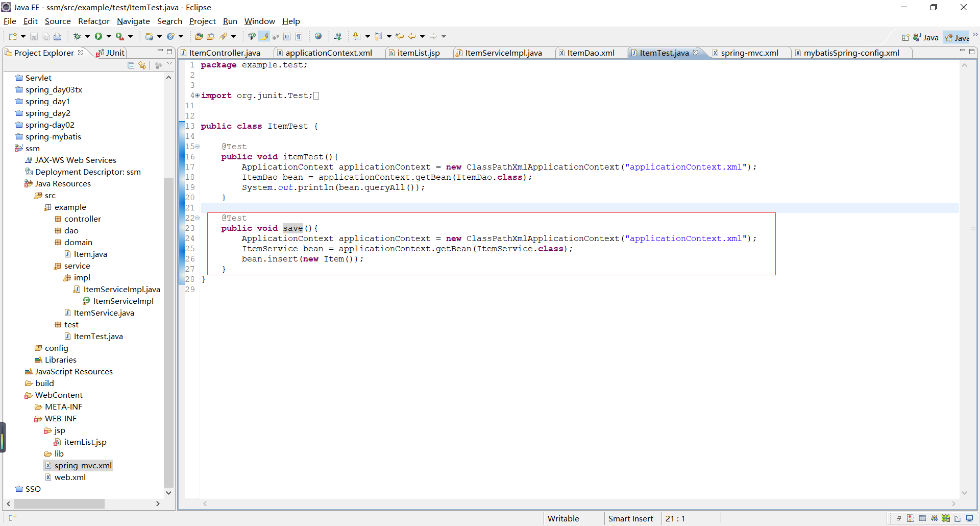Click the New Servlet icon

[170, 36]
